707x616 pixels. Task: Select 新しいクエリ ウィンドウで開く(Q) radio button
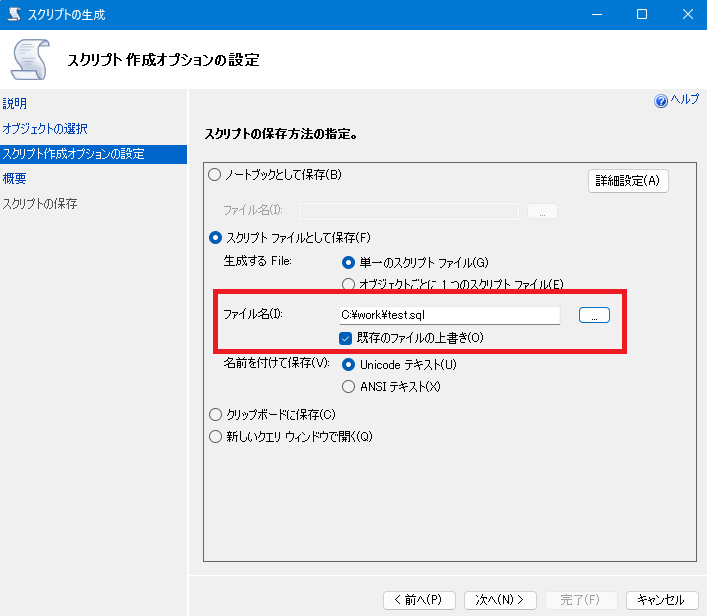click(216, 437)
